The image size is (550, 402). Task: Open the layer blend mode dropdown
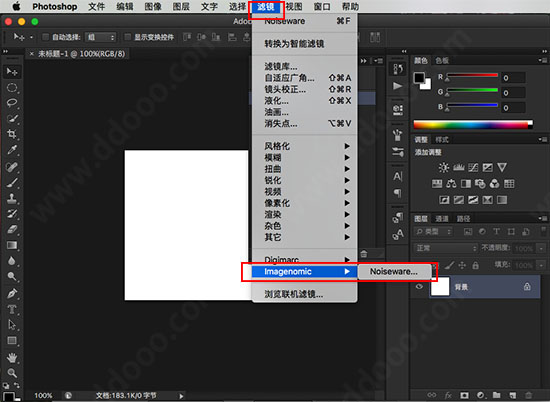coord(445,248)
